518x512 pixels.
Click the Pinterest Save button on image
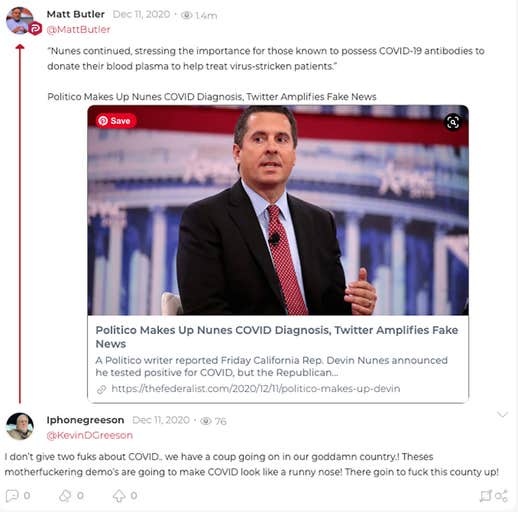116,121
